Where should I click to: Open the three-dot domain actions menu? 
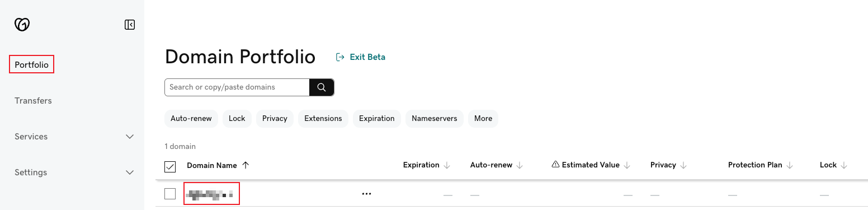pos(366,194)
